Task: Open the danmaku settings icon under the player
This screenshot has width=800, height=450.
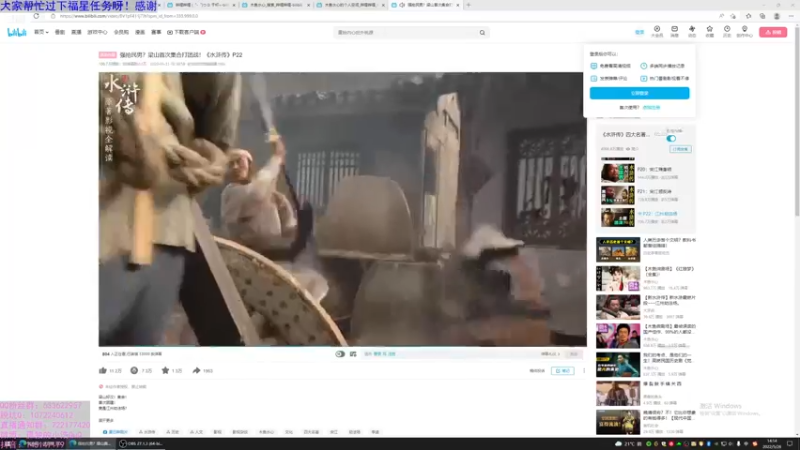Action: click(x=353, y=354)
